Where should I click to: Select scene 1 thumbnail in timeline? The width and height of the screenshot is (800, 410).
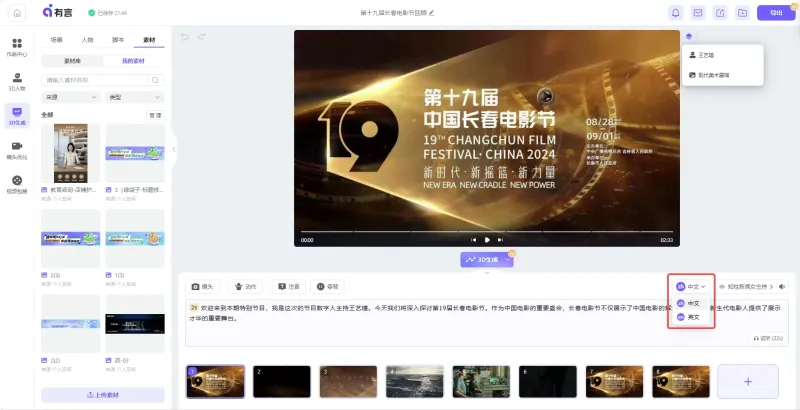215,381
